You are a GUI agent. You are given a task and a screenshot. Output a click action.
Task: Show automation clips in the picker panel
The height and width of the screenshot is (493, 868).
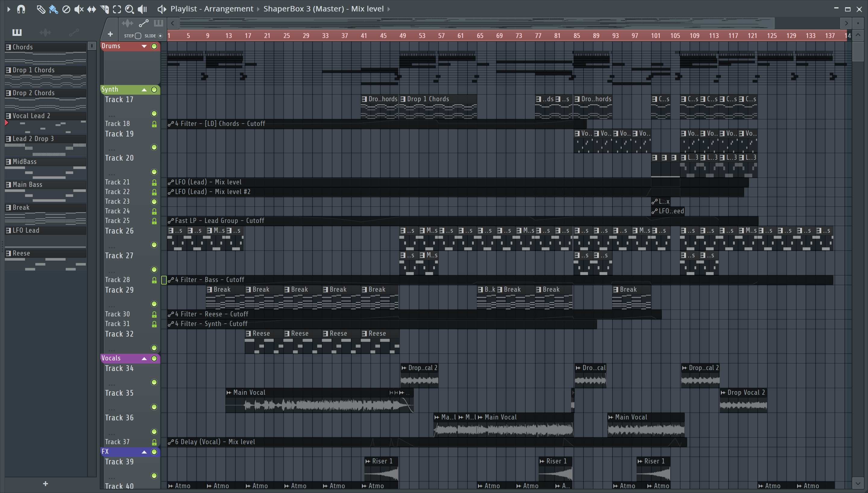[74, 32]
